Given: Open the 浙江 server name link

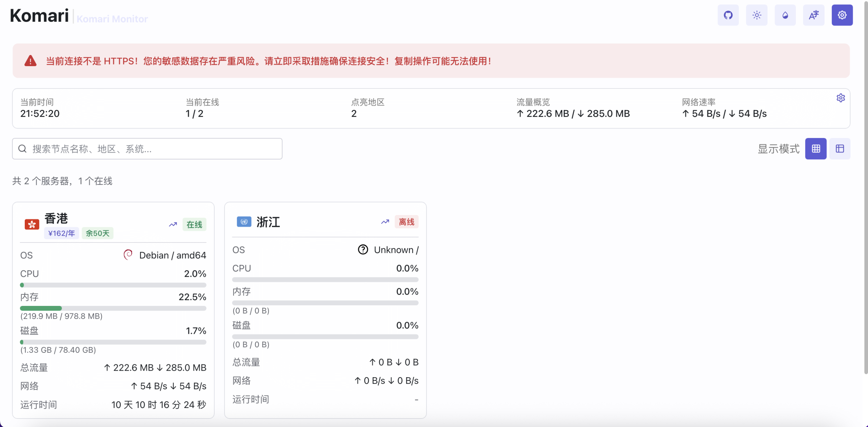Looking at the screenshot, I should [x=268, y=222].
